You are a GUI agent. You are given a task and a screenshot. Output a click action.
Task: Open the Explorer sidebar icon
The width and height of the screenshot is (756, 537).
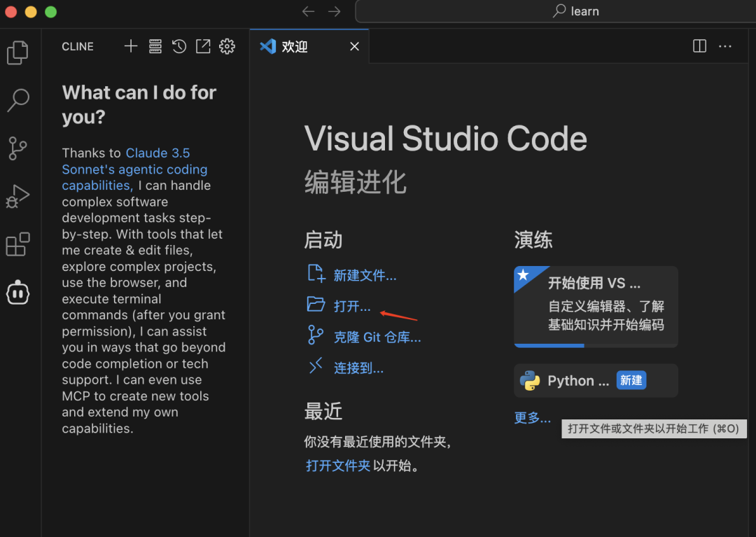click(18, 53)
